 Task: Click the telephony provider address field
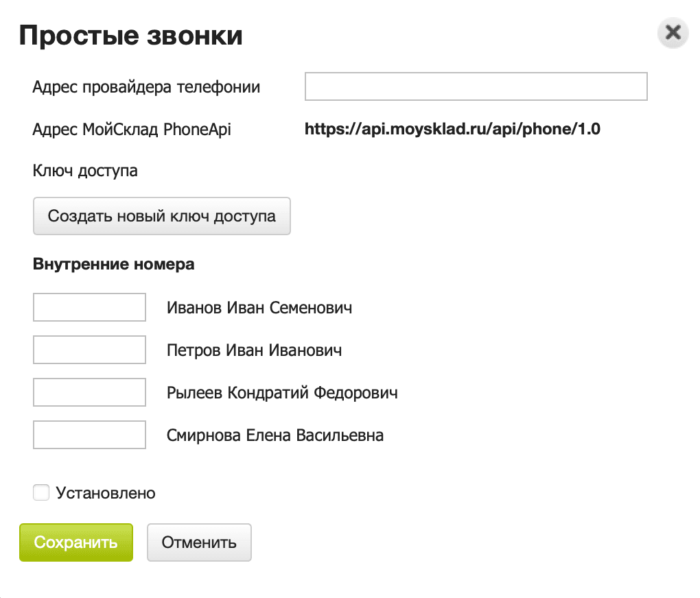pyautogui.click(x=476, y=86)
